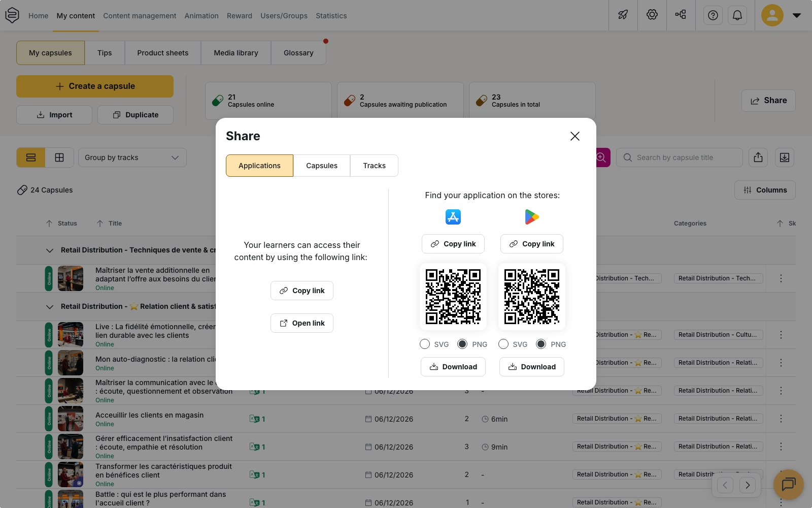Click the user profile avatar
Image resolution: width=812 pixels, height=508 pixels.
772,15
